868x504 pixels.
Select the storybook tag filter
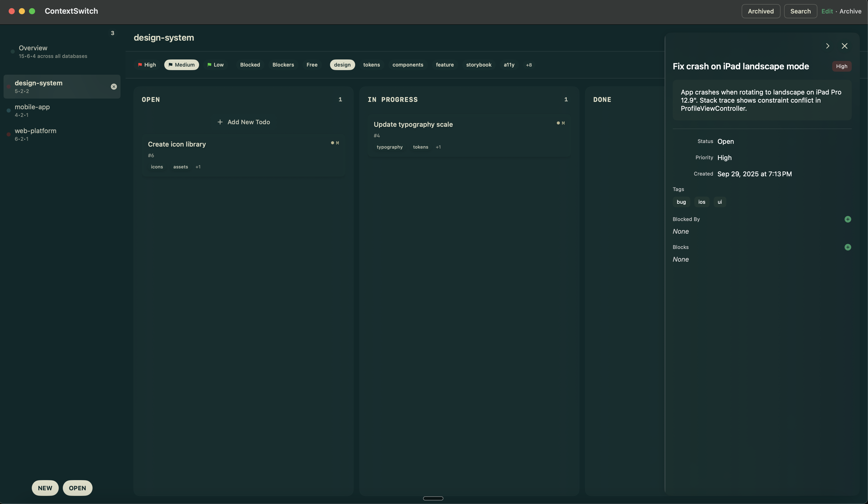[478, 65]
